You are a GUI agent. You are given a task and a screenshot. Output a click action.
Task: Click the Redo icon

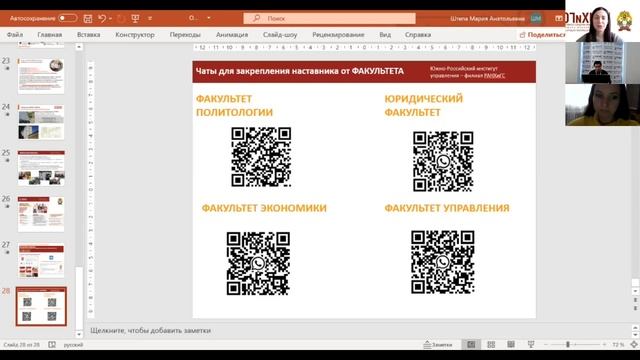121,18
